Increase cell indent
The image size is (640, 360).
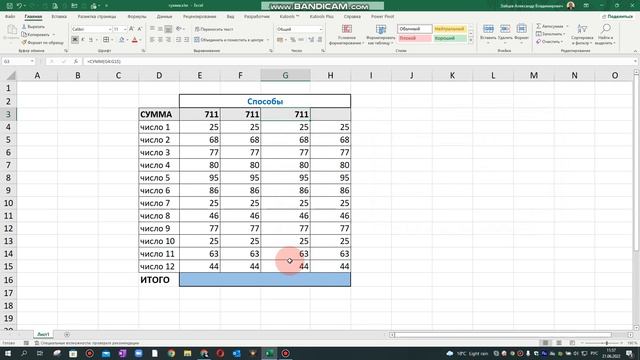click(187, 40)
